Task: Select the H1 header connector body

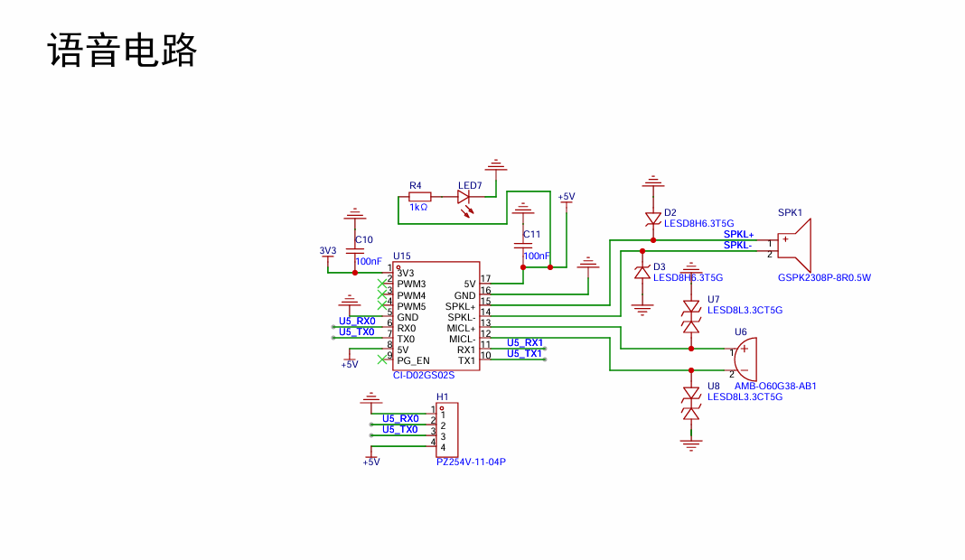Action: coord(446,430)
